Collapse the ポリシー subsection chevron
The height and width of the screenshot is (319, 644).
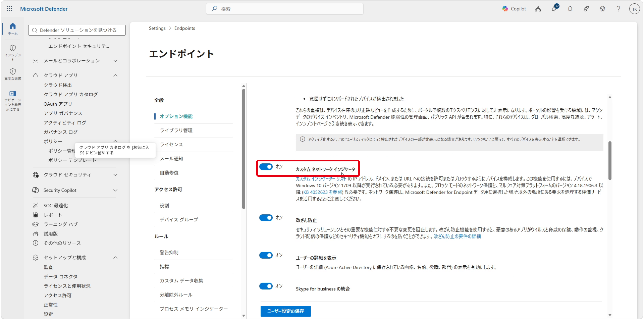[115, 141]
